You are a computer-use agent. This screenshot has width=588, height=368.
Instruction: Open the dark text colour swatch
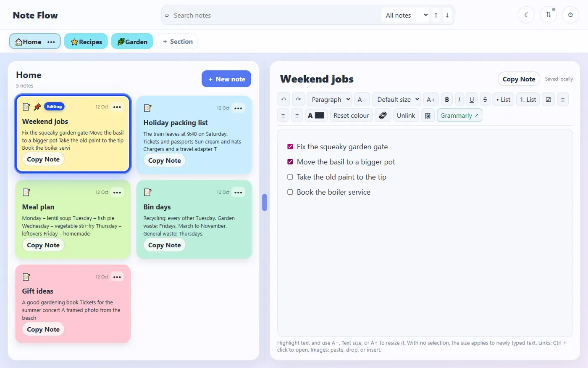click(320, 115)
